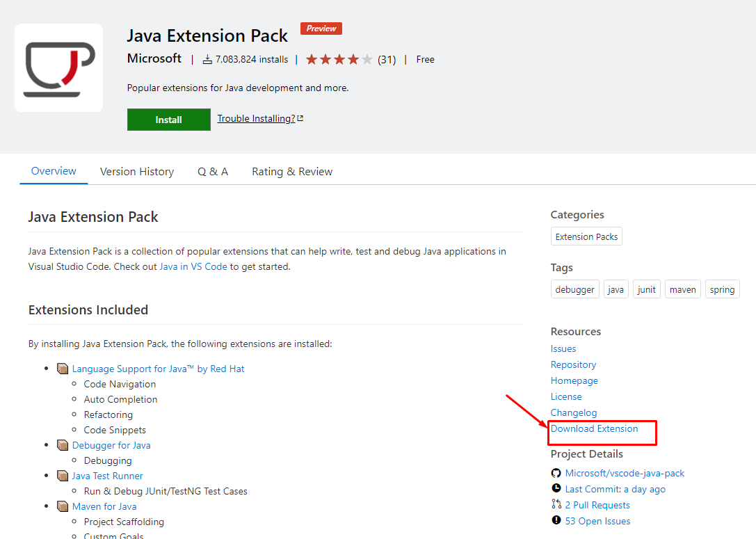Screen dimensions: 756x539
Task: Go to the Rating & Review tab
Action: click(x=292, y=172)
